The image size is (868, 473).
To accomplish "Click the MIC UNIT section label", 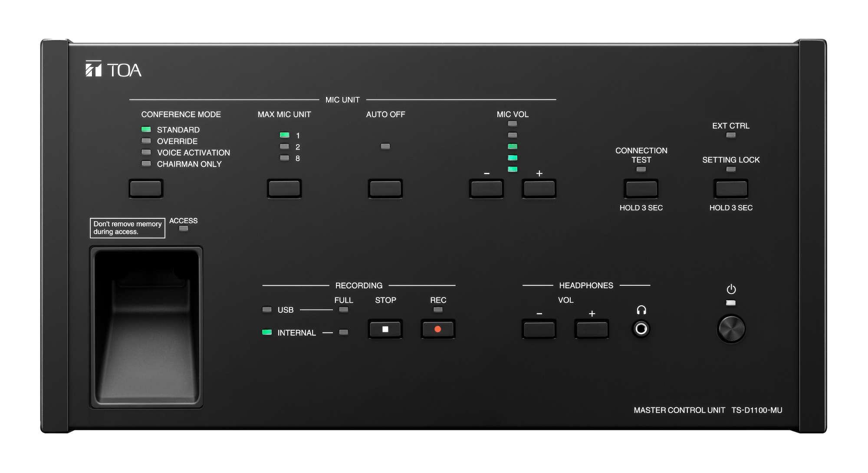I will [x=342, y=100].
